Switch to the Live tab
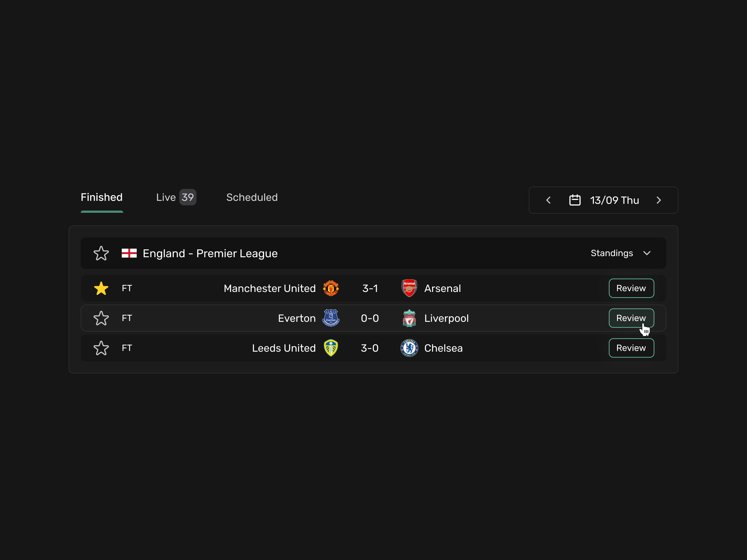This screenshot has height=560, width=747. [176, 197]
